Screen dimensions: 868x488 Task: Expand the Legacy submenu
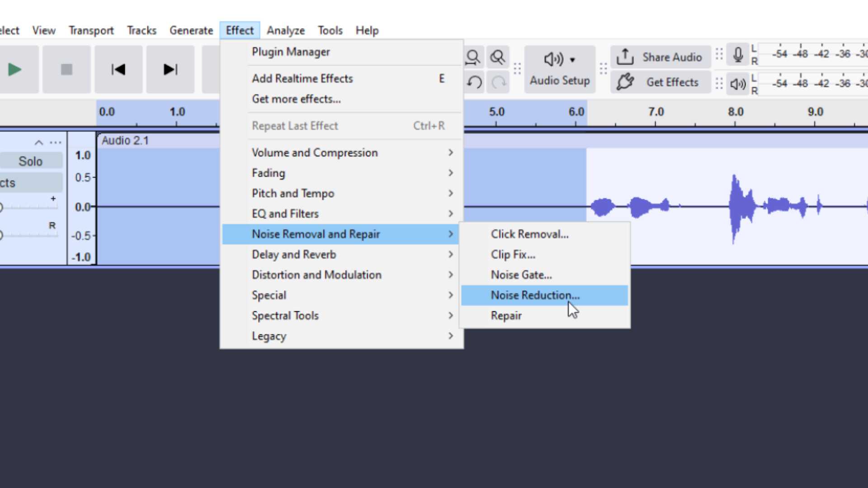coord(341,336)
